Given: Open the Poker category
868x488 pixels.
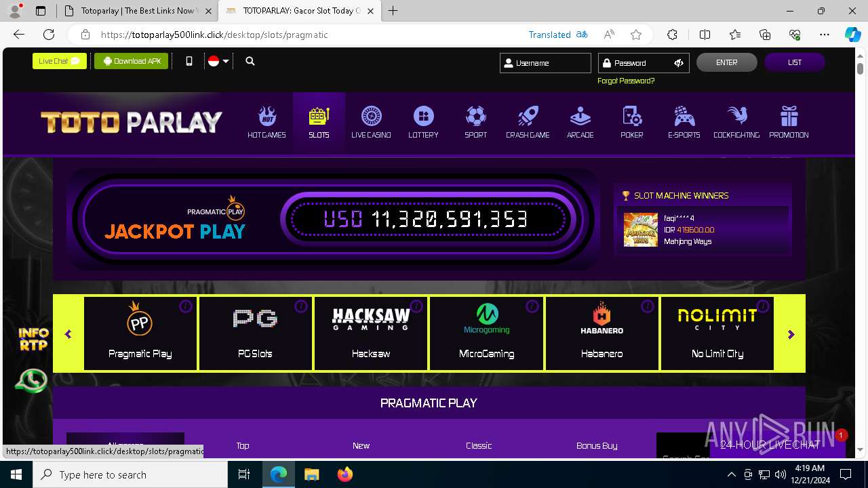Looking at the screenshot, I should [x=632, y=123].
